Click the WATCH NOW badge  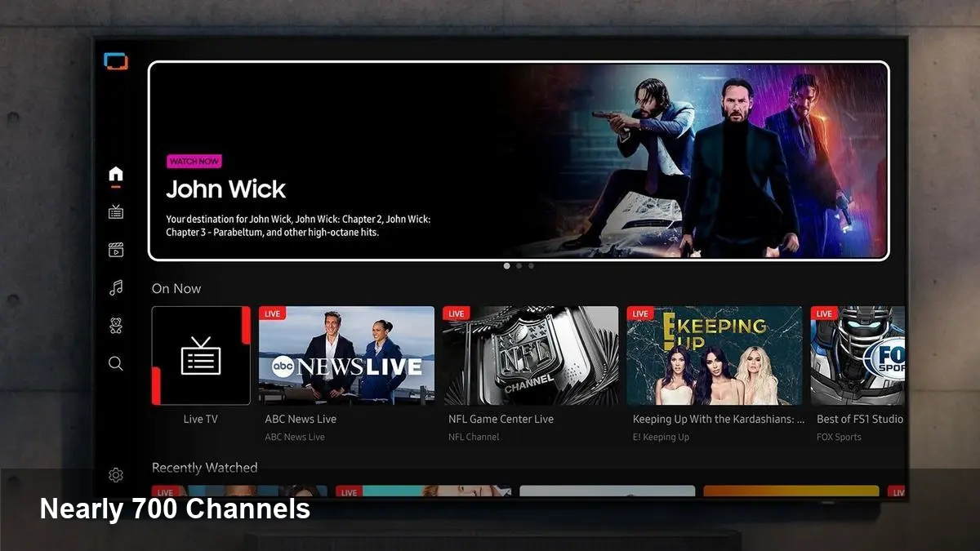[x=194, y=161]
